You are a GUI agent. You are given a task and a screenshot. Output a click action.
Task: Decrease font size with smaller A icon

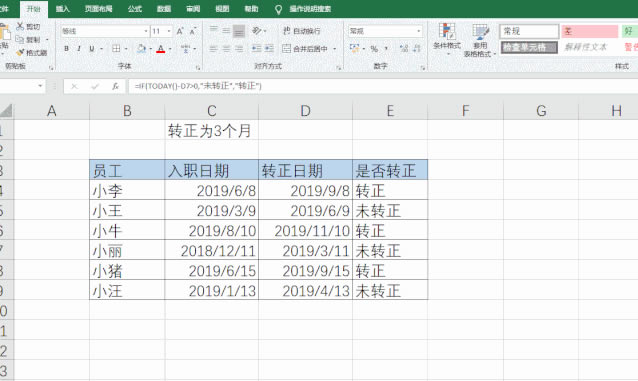click(x=193, y=31)
